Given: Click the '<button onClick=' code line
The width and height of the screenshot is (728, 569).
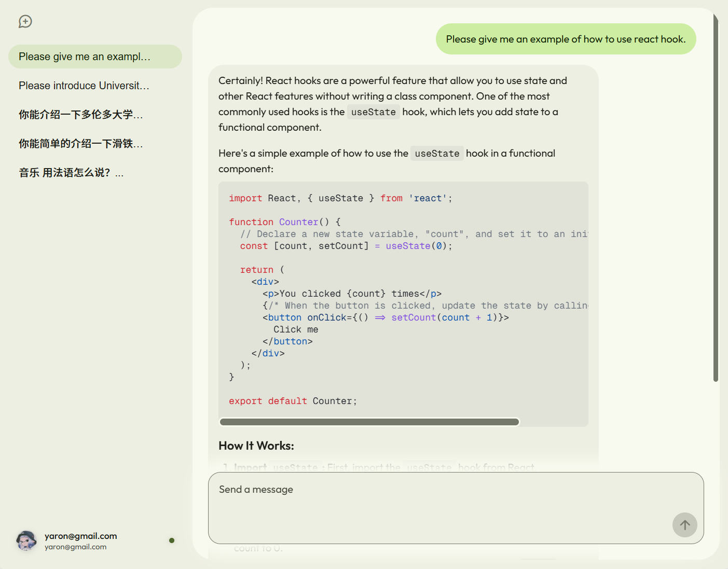Looking at the screenshot, I should (386, 317).
